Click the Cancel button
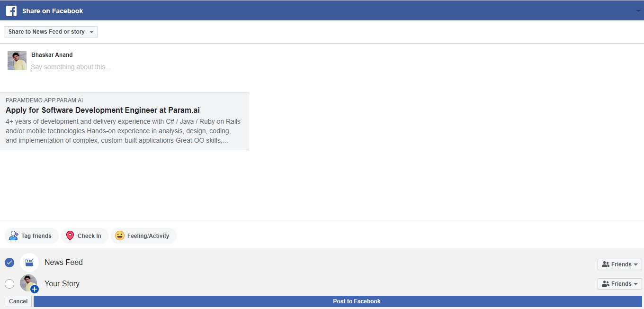Viewport: 644px width, 309px height. pyautogui.click(x=18, y=301)
